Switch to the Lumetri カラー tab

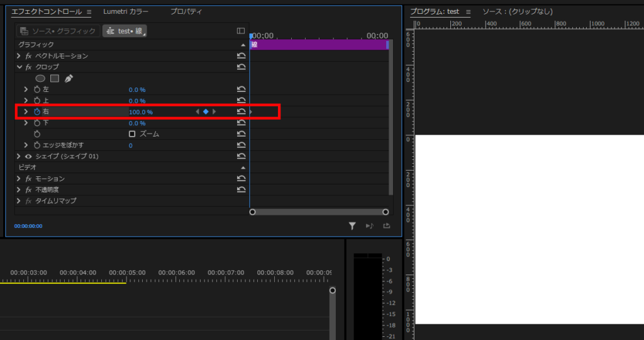coord(126,12)
